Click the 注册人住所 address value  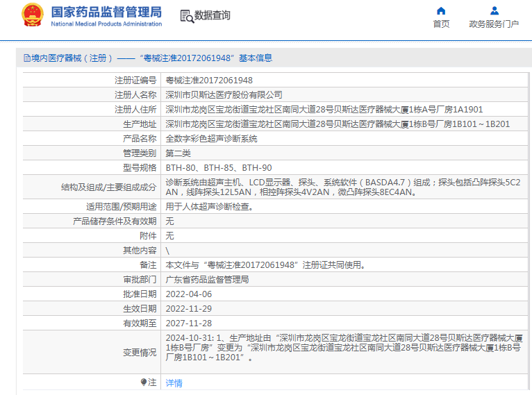click(x=324, y=110)
